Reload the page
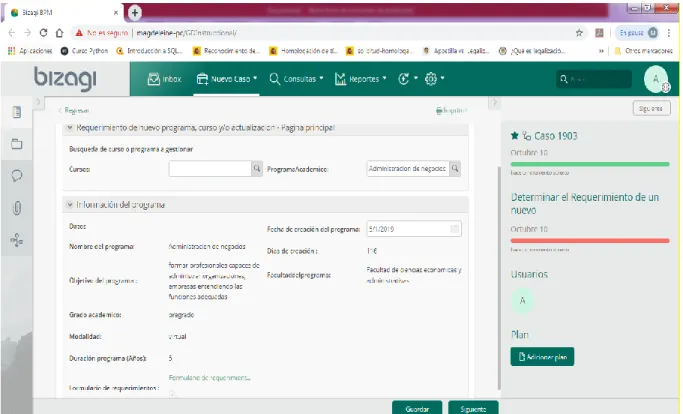 point(43,33)
